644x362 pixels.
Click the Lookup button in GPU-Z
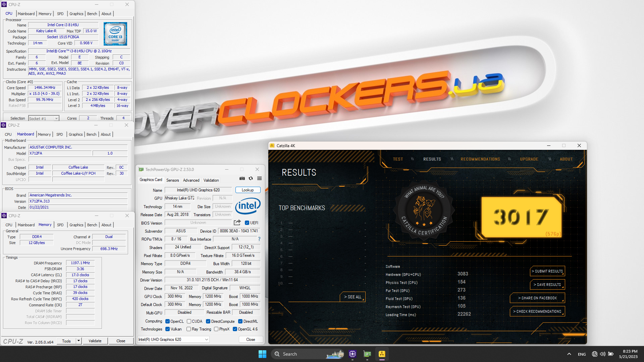pyautogui.click(x=248, y=190)
